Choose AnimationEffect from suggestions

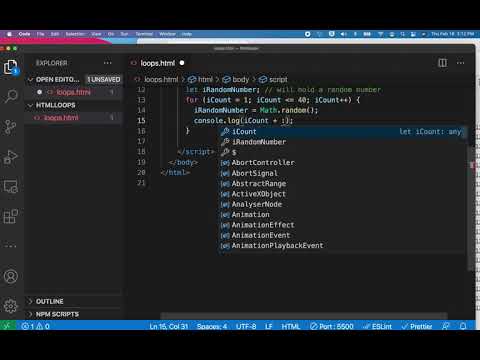coord(342,225)
